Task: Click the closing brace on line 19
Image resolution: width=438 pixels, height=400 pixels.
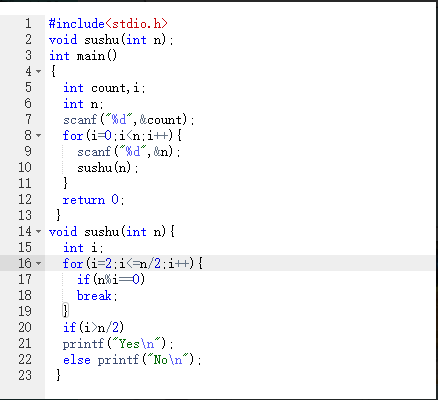Action: pyautogui.click(x=65, y=311)
